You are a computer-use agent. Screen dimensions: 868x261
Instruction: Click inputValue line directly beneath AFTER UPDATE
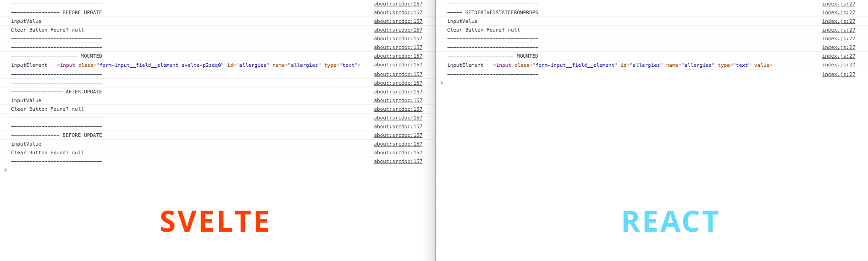click(26, 100)
